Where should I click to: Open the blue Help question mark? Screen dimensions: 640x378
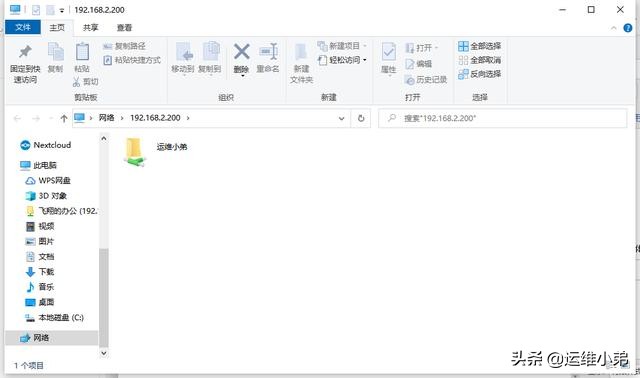(x=628, y=28)
